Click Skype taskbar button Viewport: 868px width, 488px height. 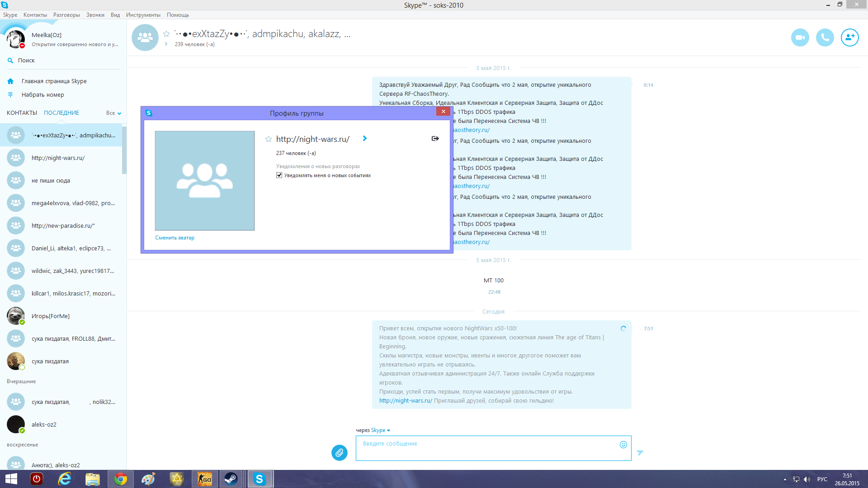[259, 479]
